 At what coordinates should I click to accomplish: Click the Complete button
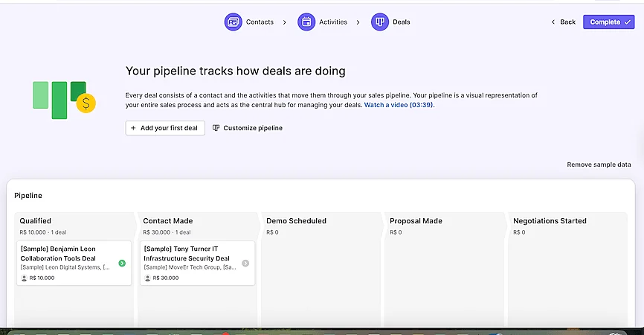click(609, 22)
